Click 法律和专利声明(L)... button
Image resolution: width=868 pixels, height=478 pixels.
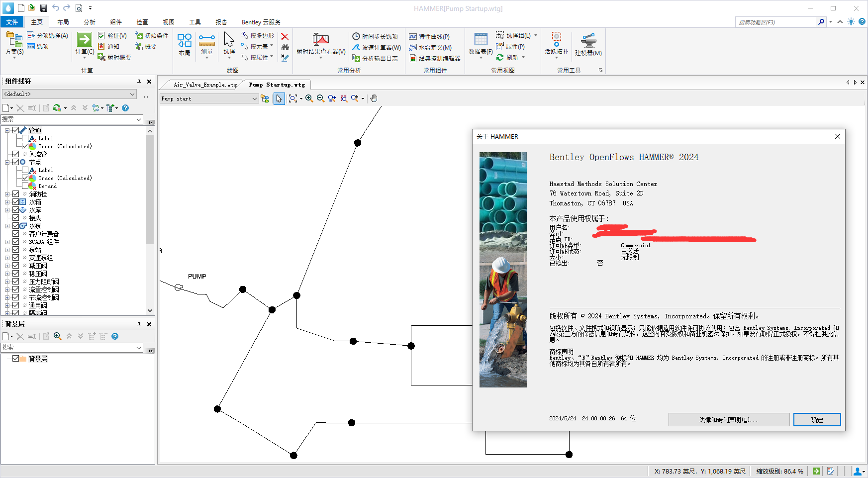729,420
